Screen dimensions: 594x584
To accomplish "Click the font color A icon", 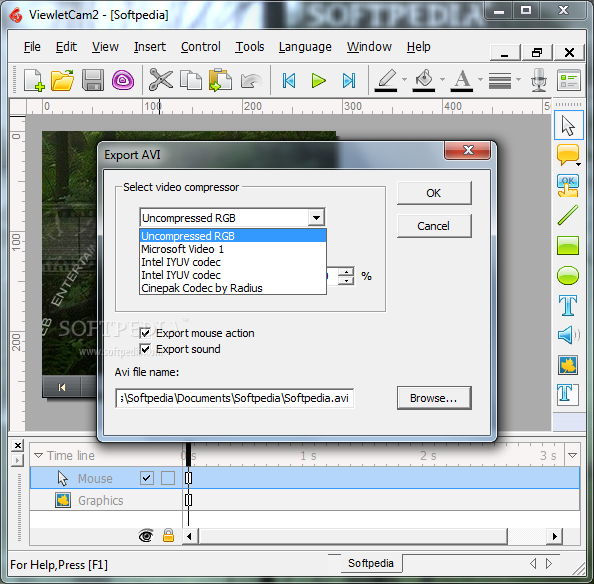I will coord(461,80).
